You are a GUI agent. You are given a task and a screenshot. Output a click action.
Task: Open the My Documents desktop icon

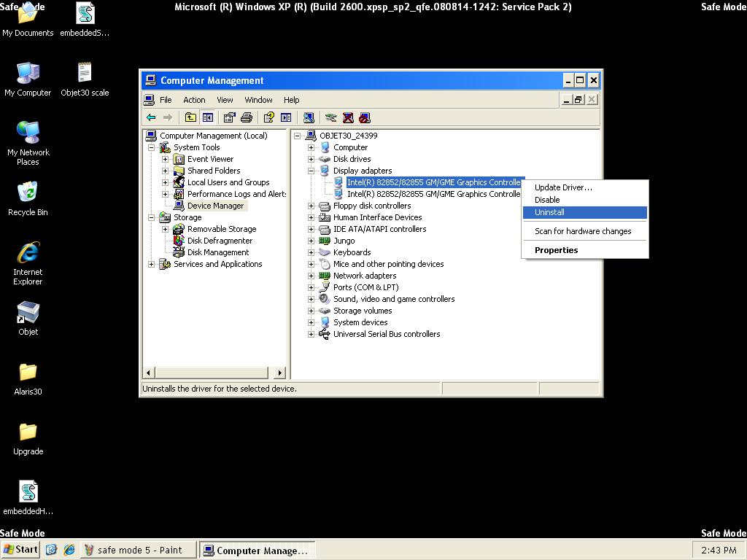28,20
